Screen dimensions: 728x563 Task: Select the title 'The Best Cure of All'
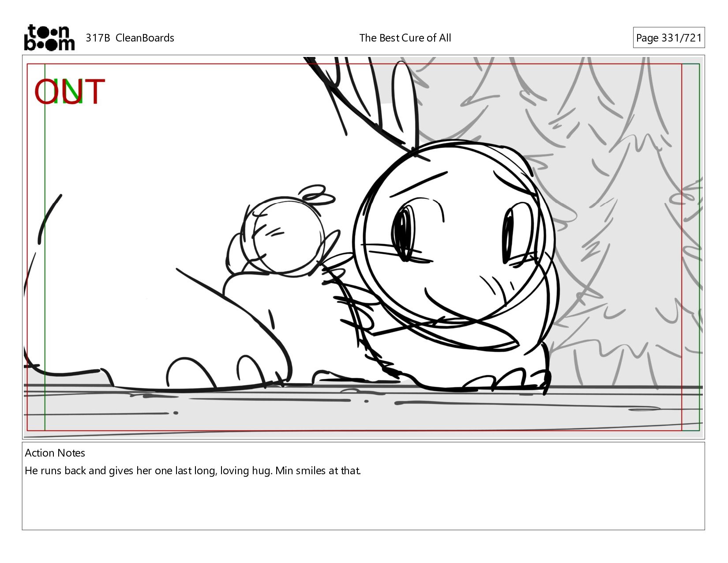tap(405, 38)
